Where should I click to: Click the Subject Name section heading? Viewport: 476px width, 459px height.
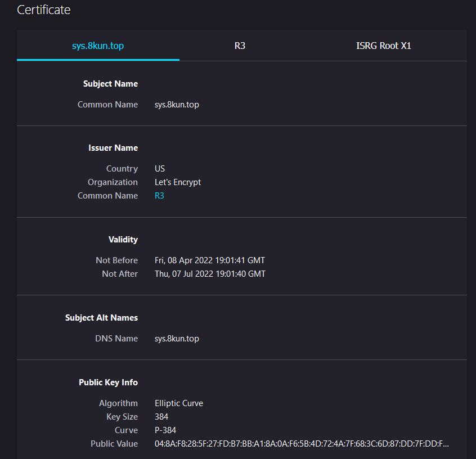110,83
